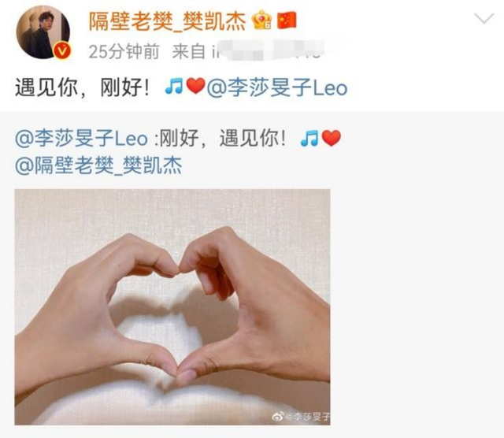Image resolution: width=504 pixels, height=438 pixels.
Task: Click the red heart emoji in repost
Action: click(x=331, y=139)
